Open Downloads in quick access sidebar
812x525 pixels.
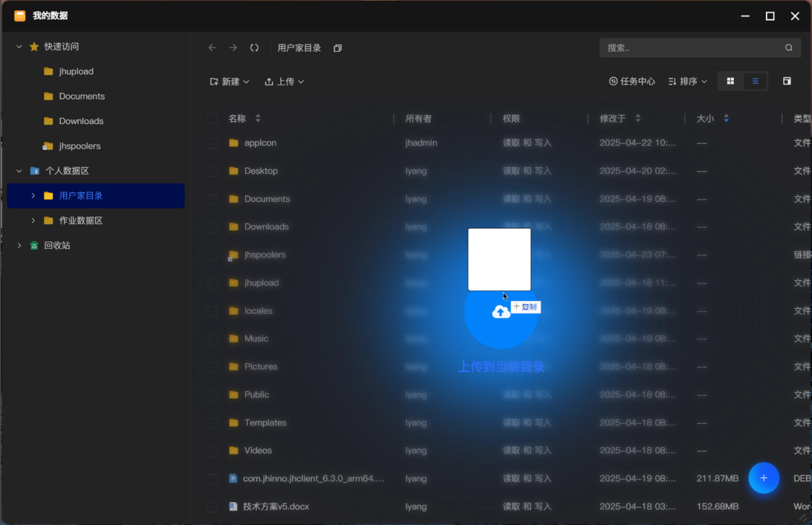pos(81,121)
